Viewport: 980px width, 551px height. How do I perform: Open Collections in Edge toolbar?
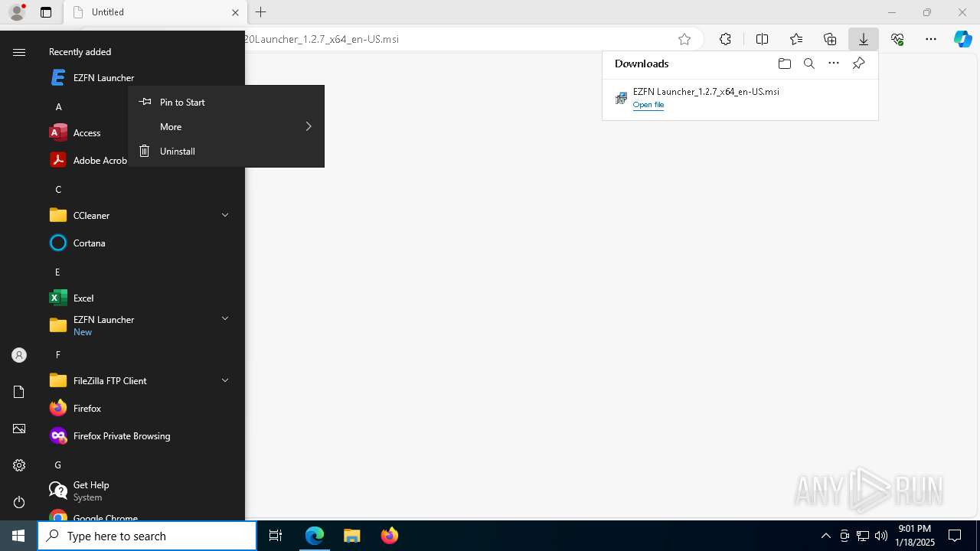(x=830, y=39)
